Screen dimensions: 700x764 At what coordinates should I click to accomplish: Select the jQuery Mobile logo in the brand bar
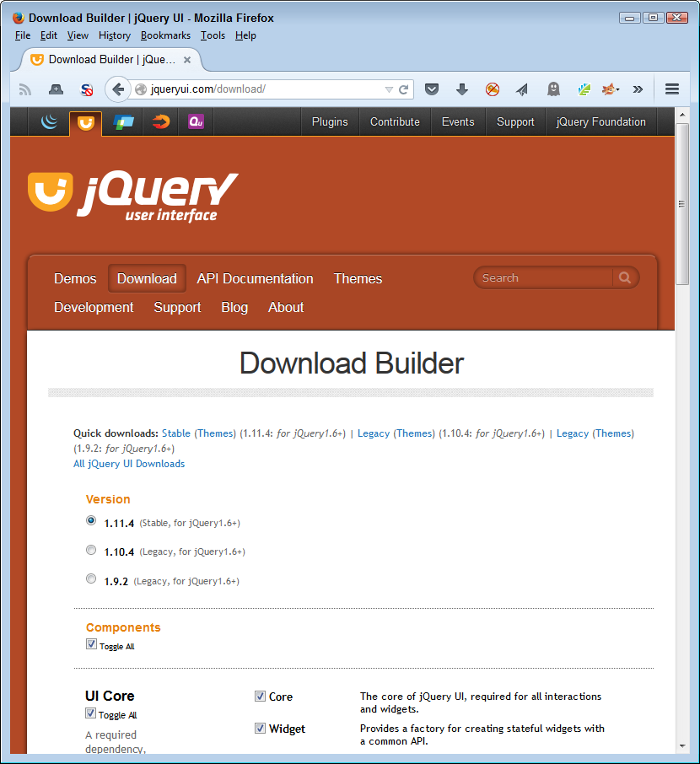121,121
